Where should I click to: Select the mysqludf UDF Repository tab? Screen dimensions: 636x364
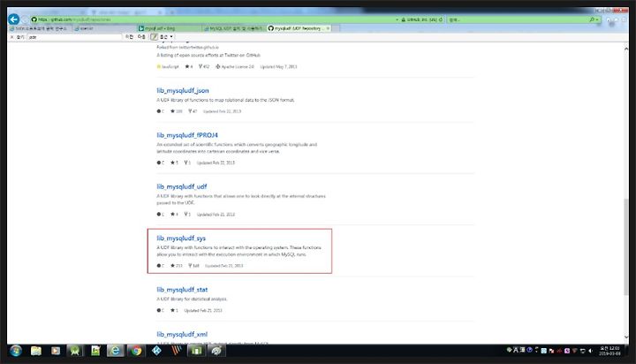[298, 28]
